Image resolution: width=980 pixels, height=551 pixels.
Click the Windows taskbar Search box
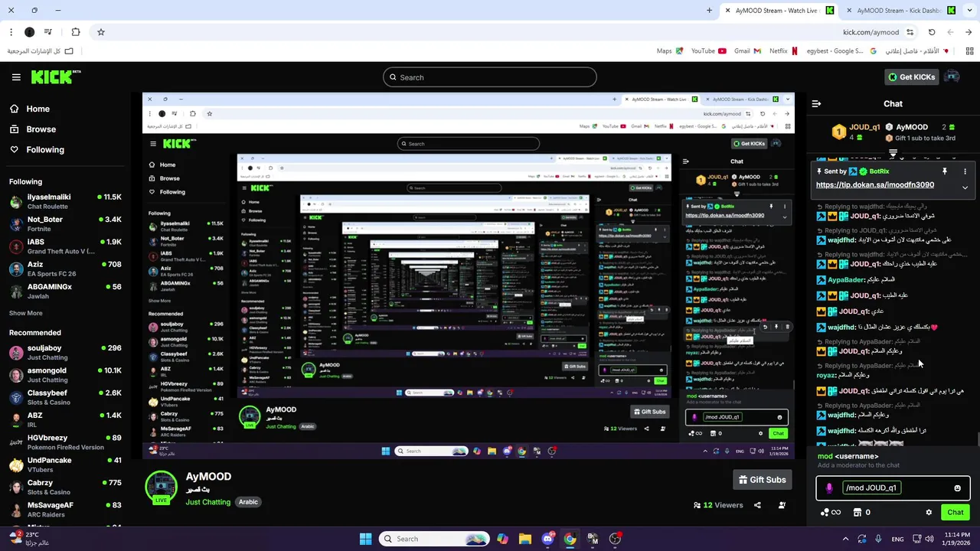pyautogui.click(x=434, y=539)
